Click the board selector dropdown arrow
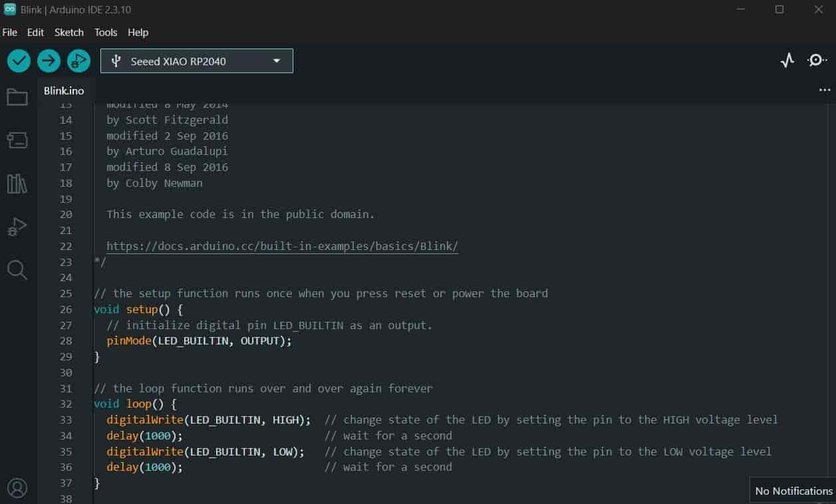836x504 pixels. [x=277, y=61]
